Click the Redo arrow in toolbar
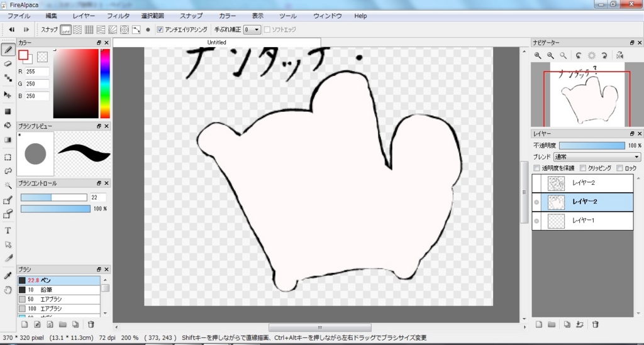644x345 pixels. [x=26, y=30]
